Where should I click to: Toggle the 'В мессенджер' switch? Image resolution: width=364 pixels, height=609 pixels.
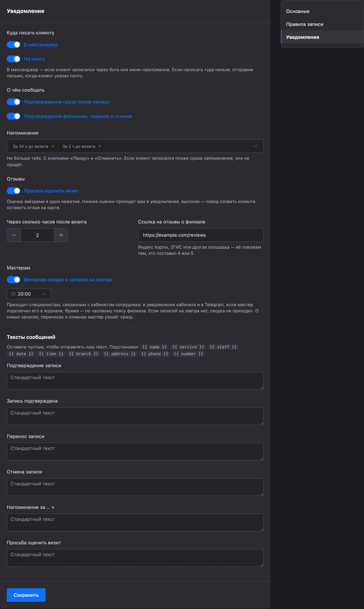coord(13,45)
